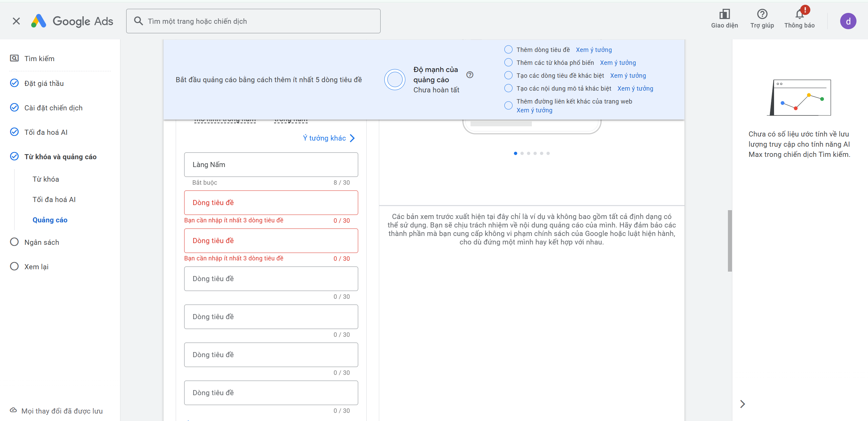Click the circle icon beside Ngân sách
868x421 pixels.
pyautogui.click(x=14, y=242)
